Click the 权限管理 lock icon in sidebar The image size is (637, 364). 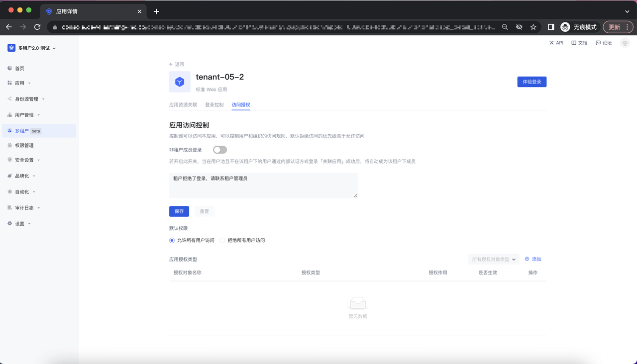click(x=10, y=145)
